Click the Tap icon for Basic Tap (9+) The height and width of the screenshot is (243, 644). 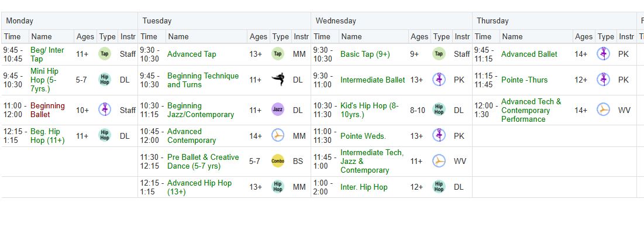tap(439, 54)
